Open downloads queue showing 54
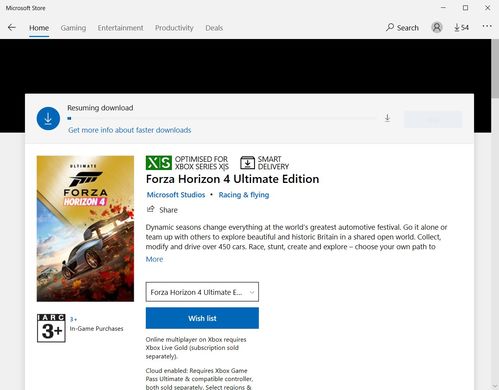This screenshot has width=499, height=390. [x=461, y=28]
